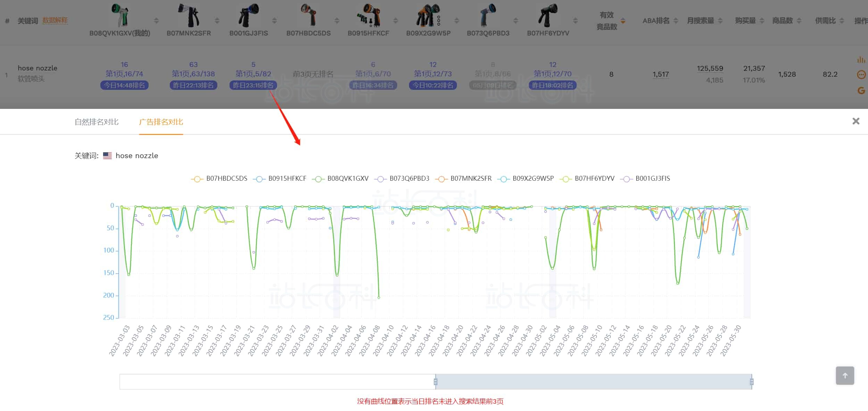This screenshot has width=868, height=411.
Task: Sort by 月搜索量 column arrows
Action: click(x=720, y=21)
